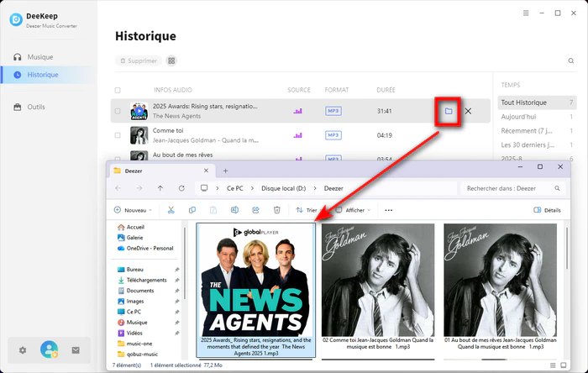
Task: Open the Trier sort dropdown
Action: (x=307, y=210)
